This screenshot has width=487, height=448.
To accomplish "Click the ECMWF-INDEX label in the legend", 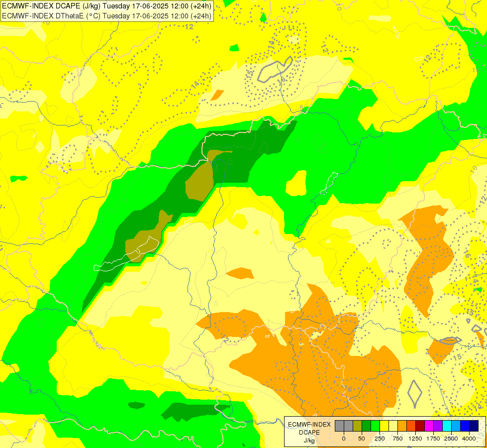I will point(309,425).
